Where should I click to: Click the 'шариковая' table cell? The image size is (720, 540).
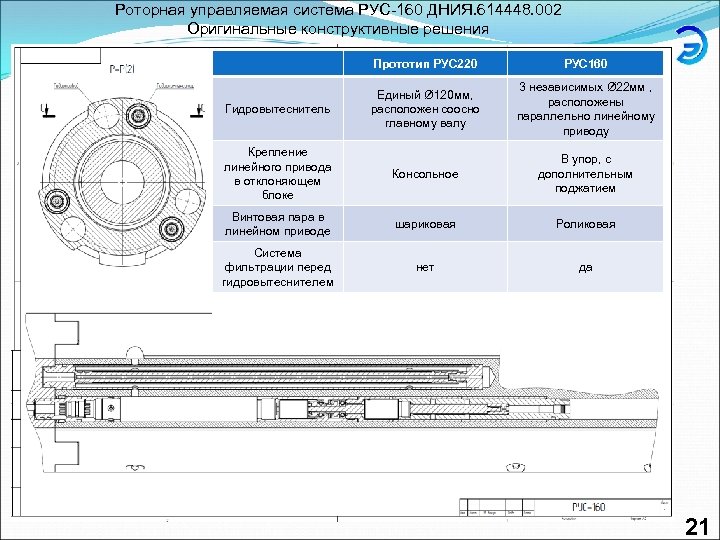point(425,224)
